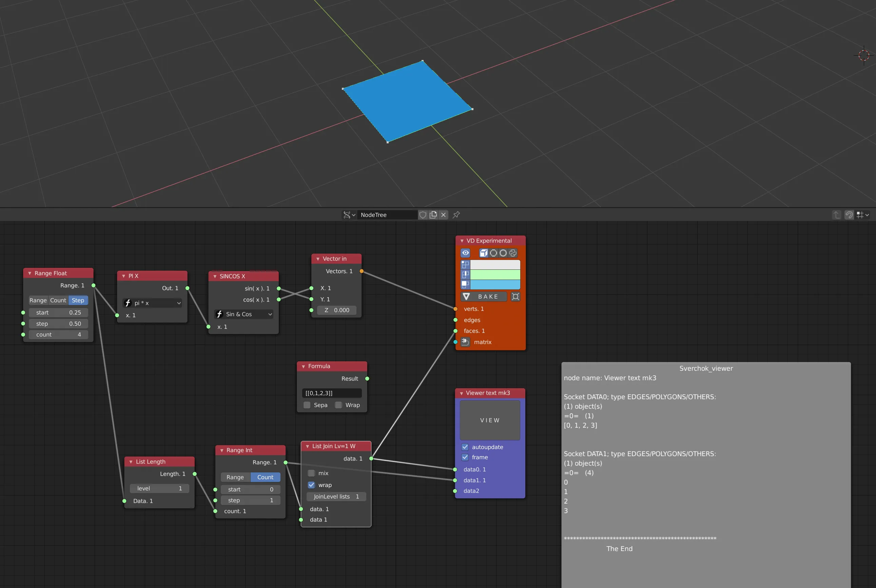The image size is (876, 588).
Task: Click the new node tree copy icon
Action: [433, 215]
